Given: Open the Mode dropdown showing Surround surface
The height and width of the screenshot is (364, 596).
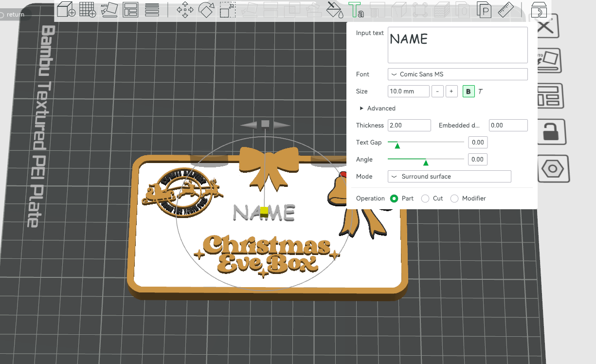Looking at the screenshot, I should point(449,177).
